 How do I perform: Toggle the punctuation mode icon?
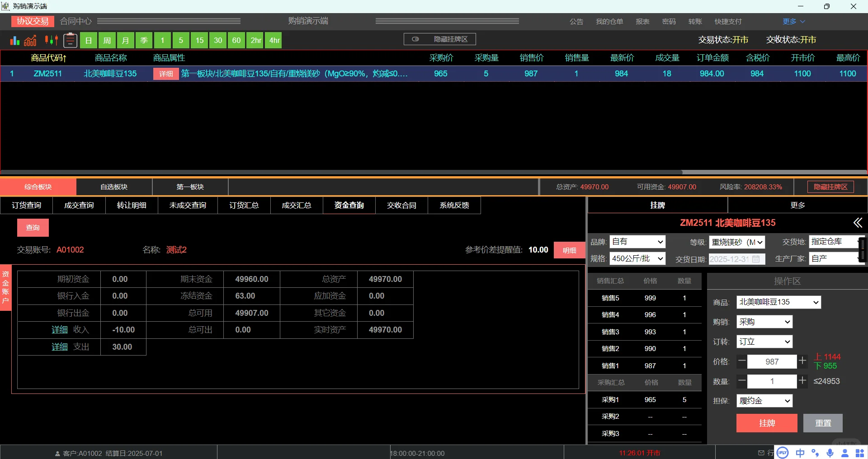pyautogui.click(x=815, y=453)
